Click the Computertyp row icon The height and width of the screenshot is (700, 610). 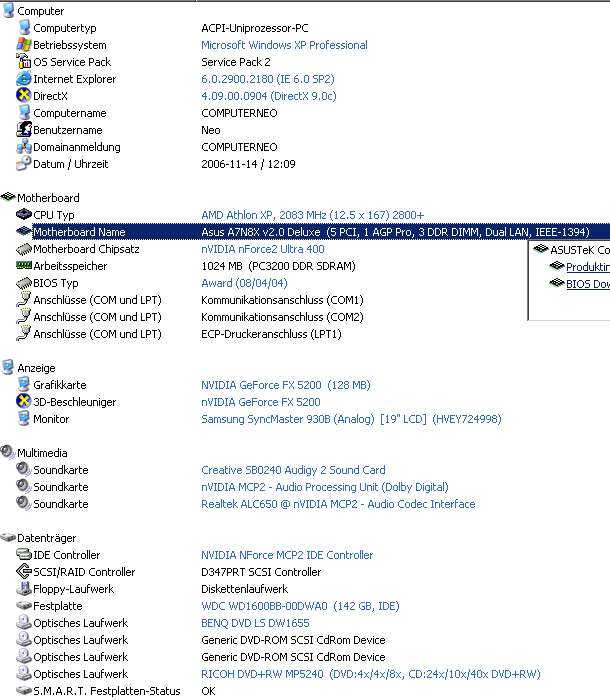click(x=24, y=28)
